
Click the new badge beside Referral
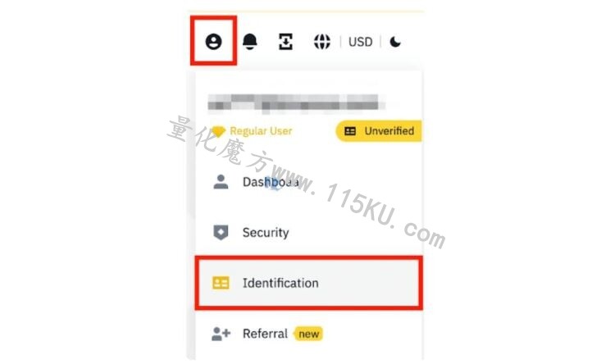(308, 334)
